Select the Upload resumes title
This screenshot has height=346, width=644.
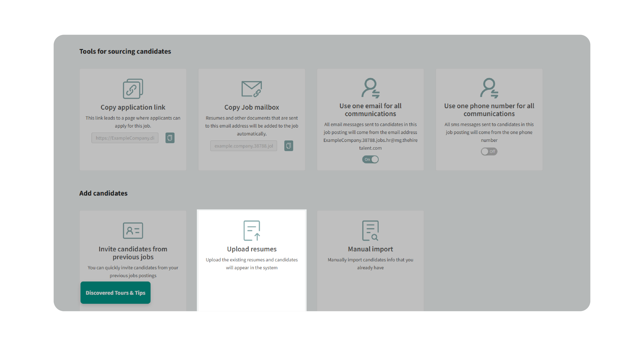(x=251, y=249)
